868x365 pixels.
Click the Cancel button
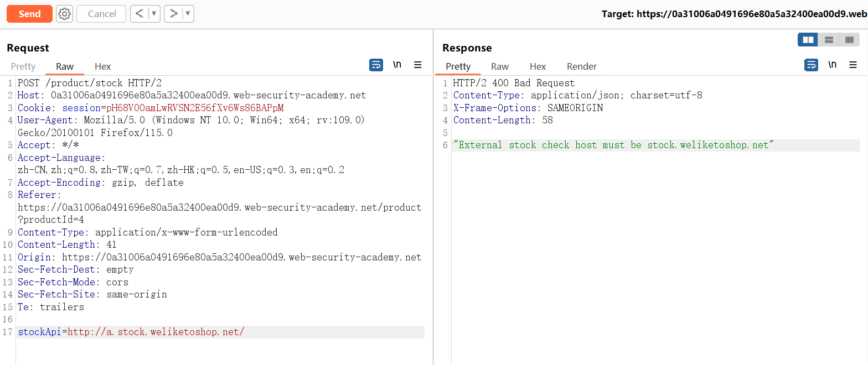point(102,14)
